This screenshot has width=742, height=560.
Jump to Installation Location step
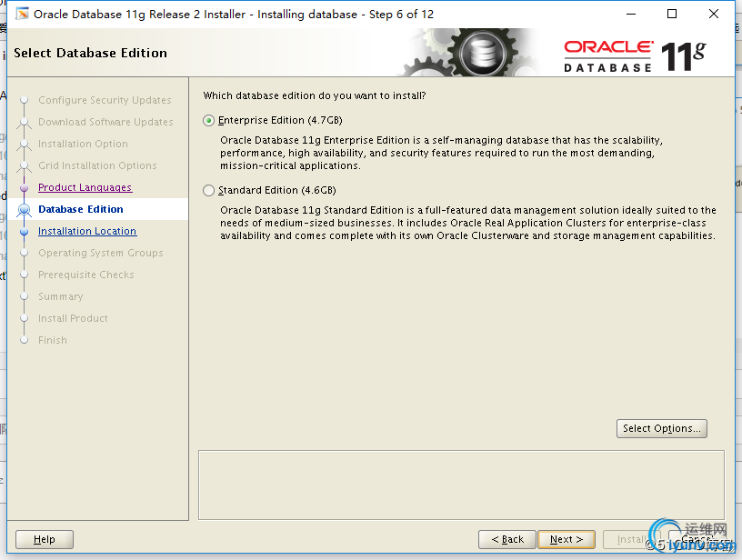tap(87, 231)
